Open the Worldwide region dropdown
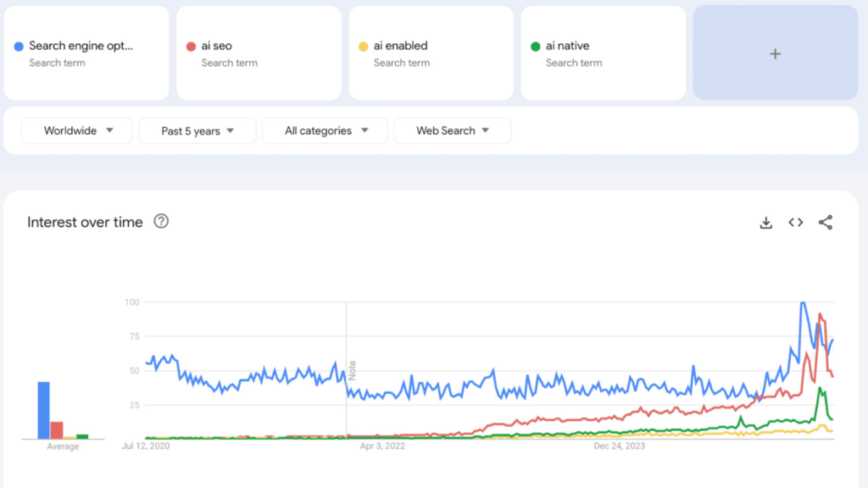The width and height of the screenshot is (868, 488). point(77,130)
